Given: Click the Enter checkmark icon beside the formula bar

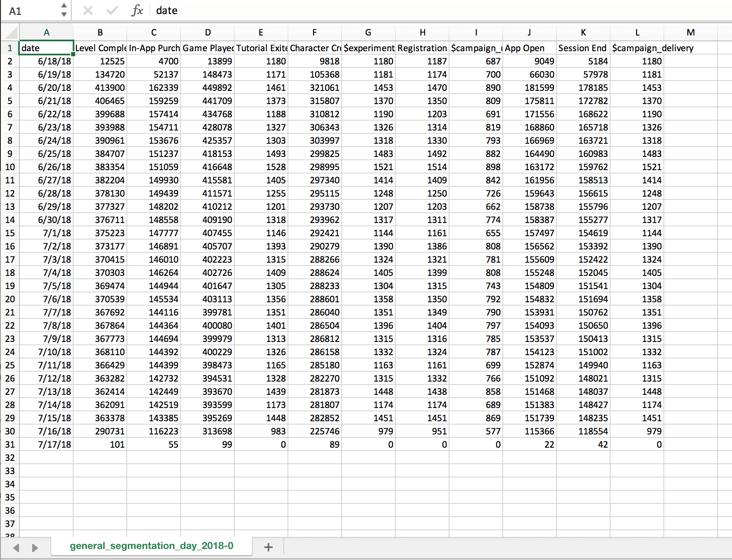Looking at the screenshot, I should coord(112,10).
